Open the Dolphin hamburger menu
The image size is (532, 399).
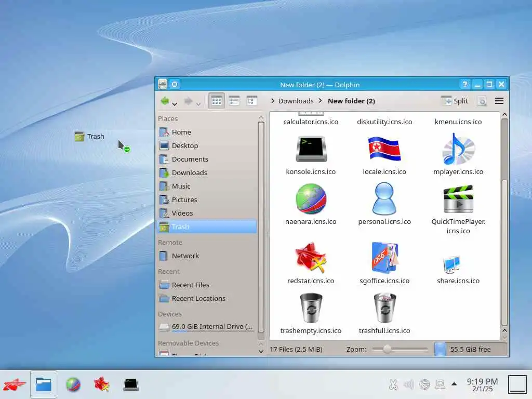pyautogui.click(x=499, y=101)
